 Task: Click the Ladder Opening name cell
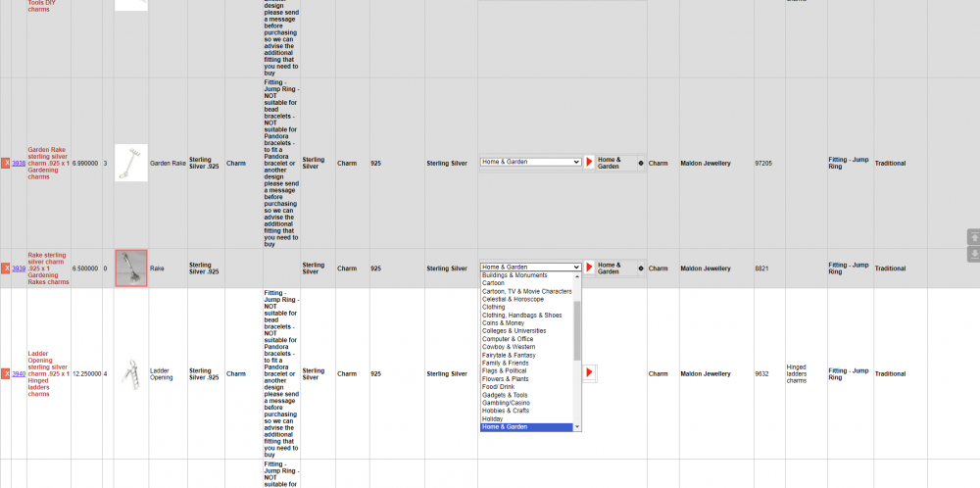click(164, 373)
